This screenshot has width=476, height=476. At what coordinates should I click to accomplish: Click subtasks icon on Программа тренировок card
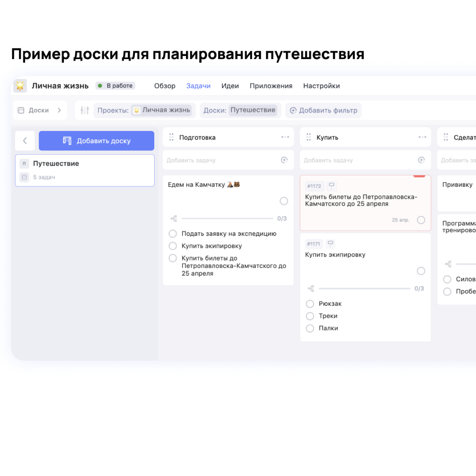pos(448,264)
